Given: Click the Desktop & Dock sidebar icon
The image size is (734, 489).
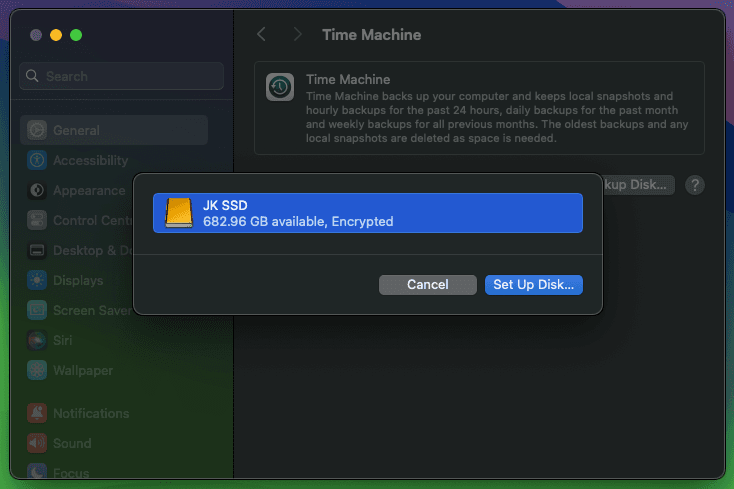Looking at the screenshot, I should (x=37, y=250).
